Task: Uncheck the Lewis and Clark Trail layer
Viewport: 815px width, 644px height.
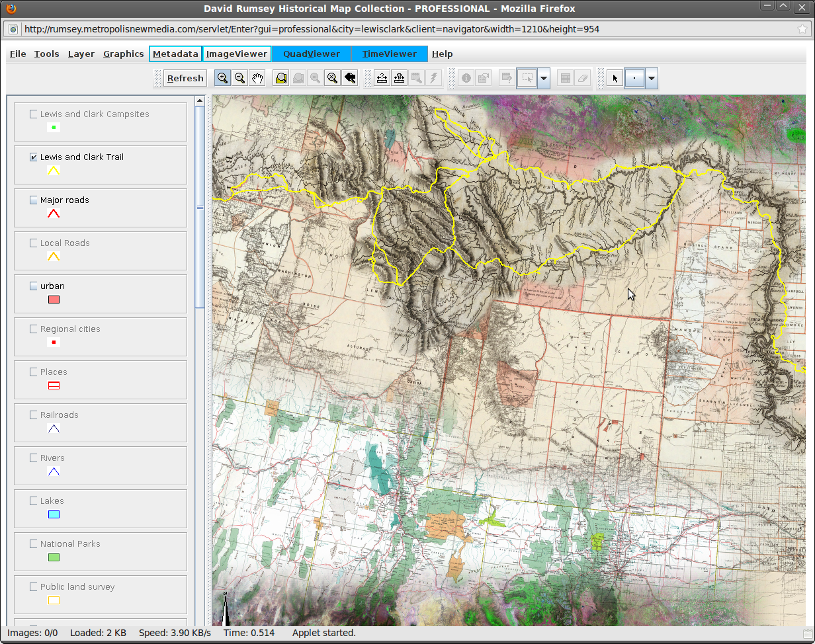Action: pyautogui.click(x=33, y=157)
